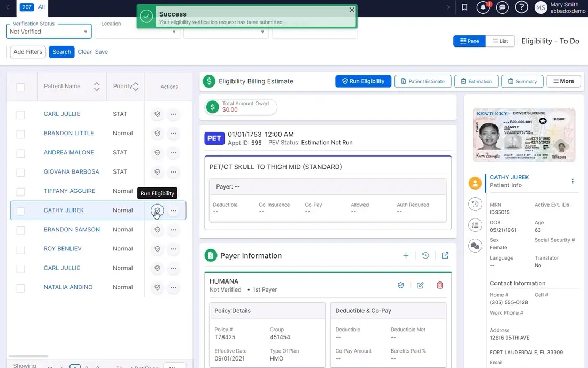588x368 pixels.
Task: View payer history icon
Action: (425, 256)
